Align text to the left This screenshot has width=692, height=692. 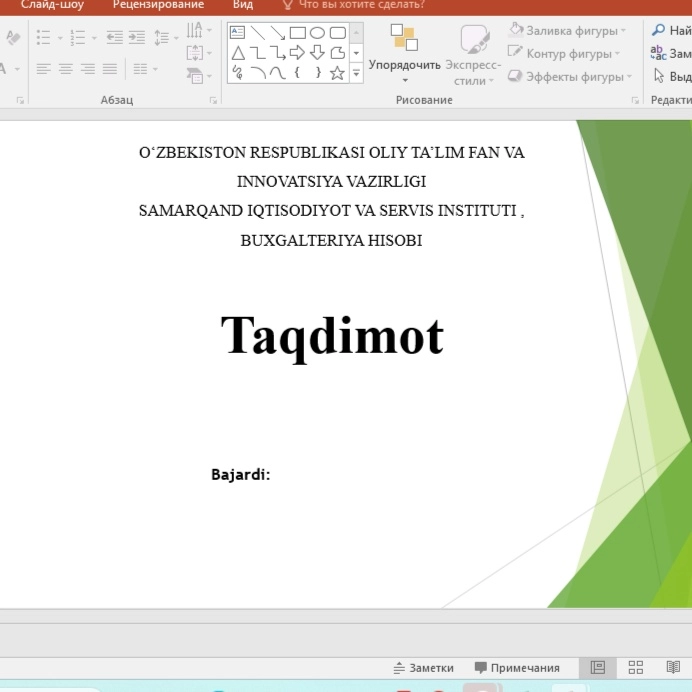point(43,69)
